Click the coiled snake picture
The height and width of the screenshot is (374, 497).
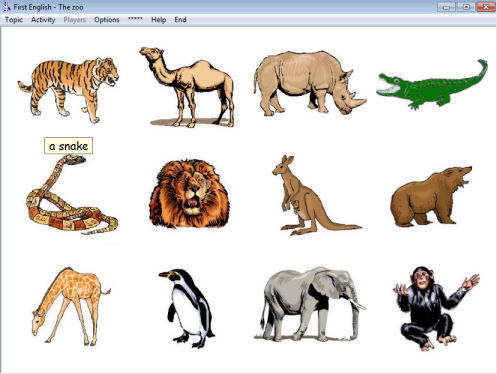[x=72, y=194]
